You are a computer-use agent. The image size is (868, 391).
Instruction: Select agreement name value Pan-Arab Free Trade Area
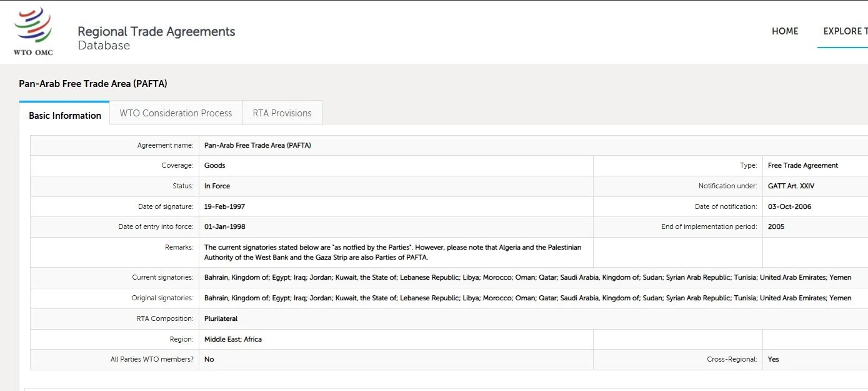(x=257, y=146)
